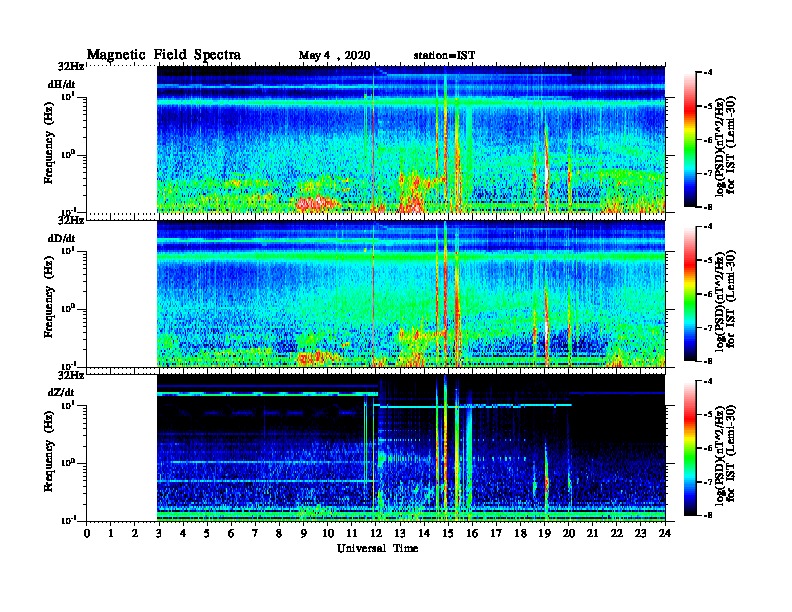Click hour "22" on the Universal Time axis
792x612 pixels.
pos(617,534)
